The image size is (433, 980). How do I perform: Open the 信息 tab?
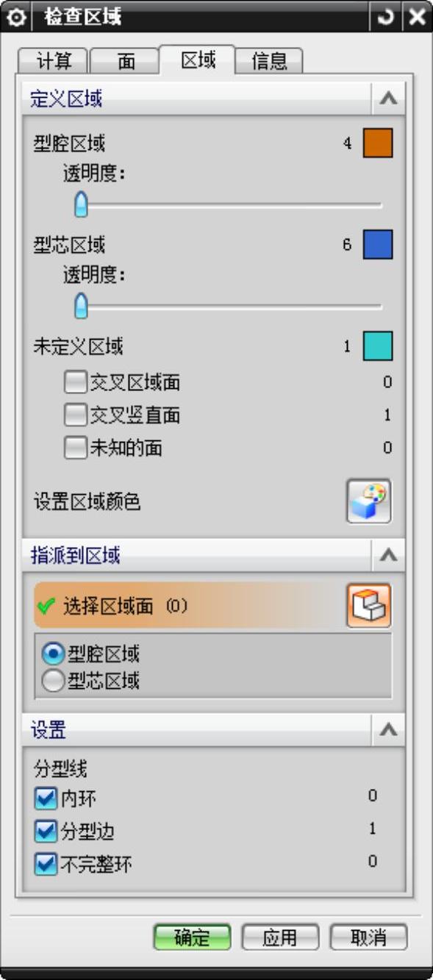[270, 62]
